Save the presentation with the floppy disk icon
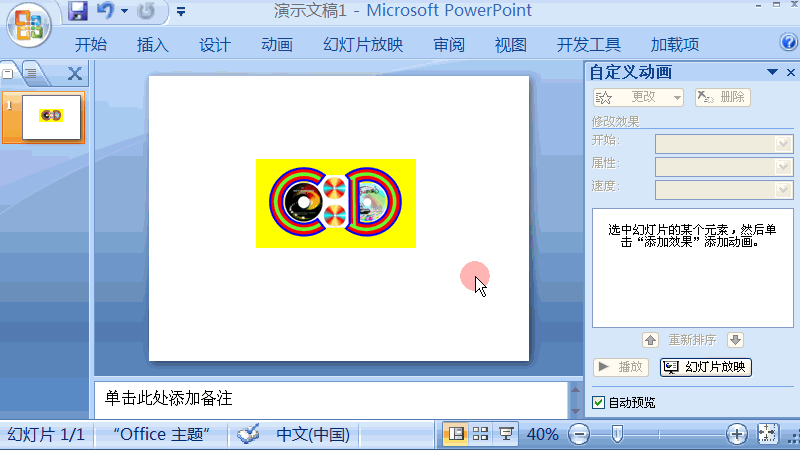Viewport: 800px width, 450px height. [78, 10]
